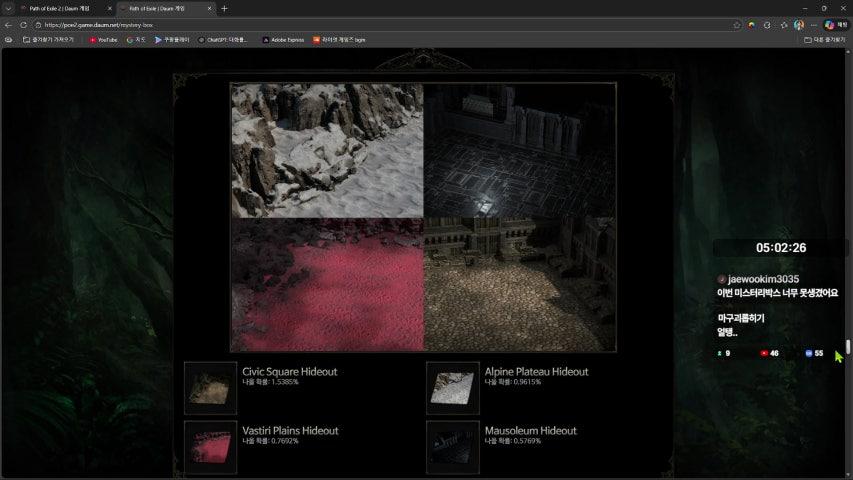Go back with the browser back arrow

click(8, 25)
